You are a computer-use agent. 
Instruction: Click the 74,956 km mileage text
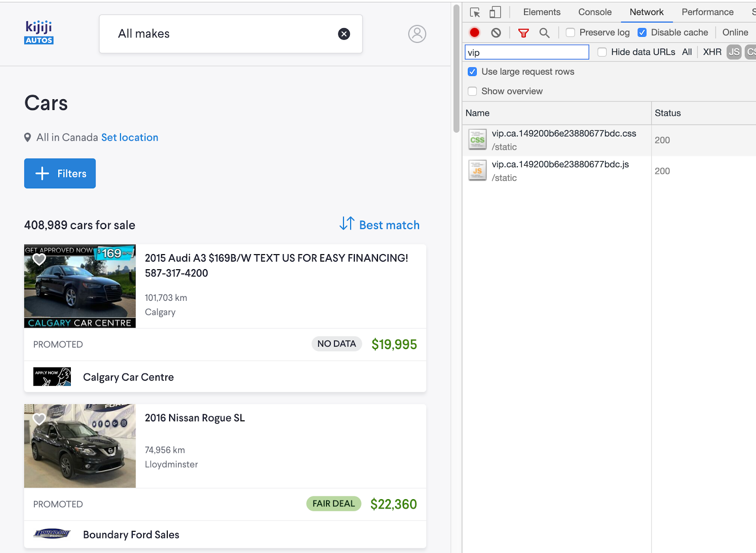165,450
